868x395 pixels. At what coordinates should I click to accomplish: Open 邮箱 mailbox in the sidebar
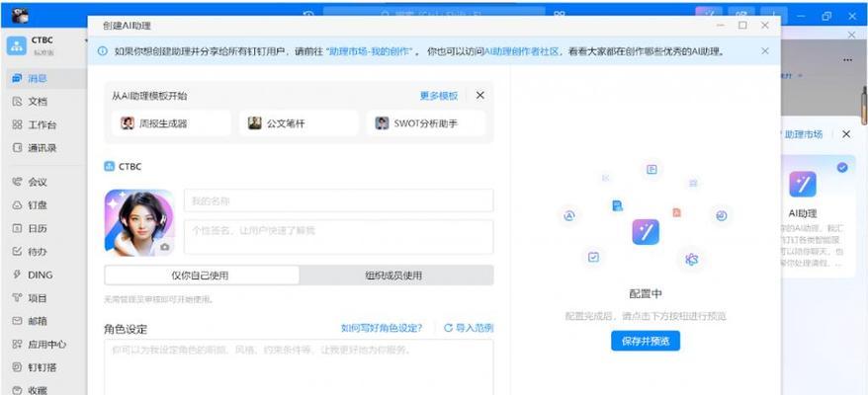coord(30,321)
